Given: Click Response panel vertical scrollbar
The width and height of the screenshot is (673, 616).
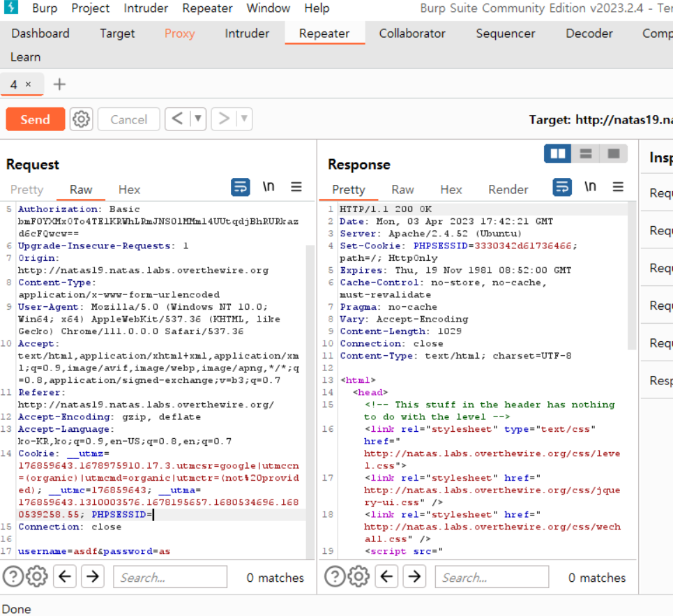Looking at the screenshot, I should [631, 276].
